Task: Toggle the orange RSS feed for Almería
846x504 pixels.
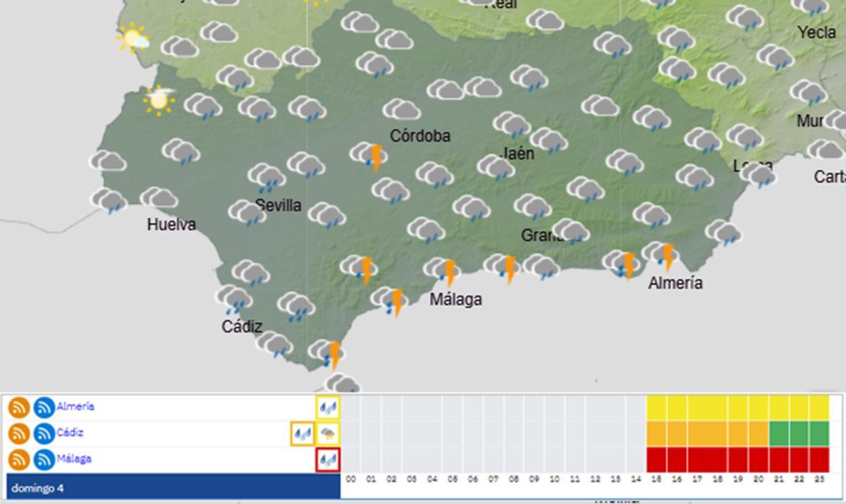Action: point(20,407)
